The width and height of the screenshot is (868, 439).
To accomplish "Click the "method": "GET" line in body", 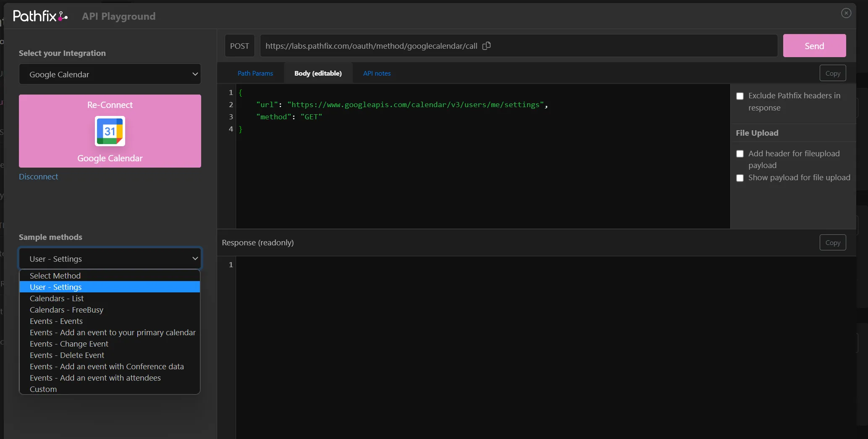I will click(289, 117).
